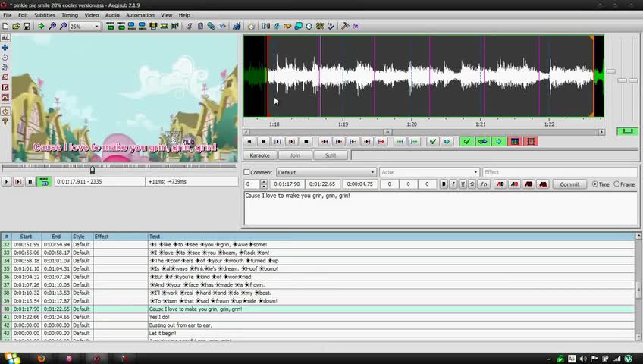This screenshot has width=643, height=364.
Task: Open the Default style dropdown
Action: point(326,172)
